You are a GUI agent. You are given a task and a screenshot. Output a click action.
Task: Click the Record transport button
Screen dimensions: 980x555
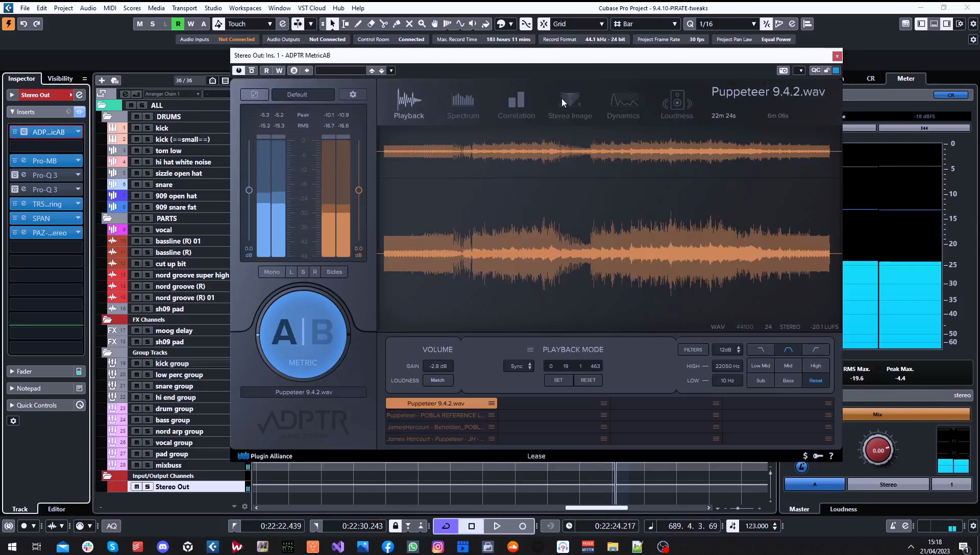coord(522,526)
